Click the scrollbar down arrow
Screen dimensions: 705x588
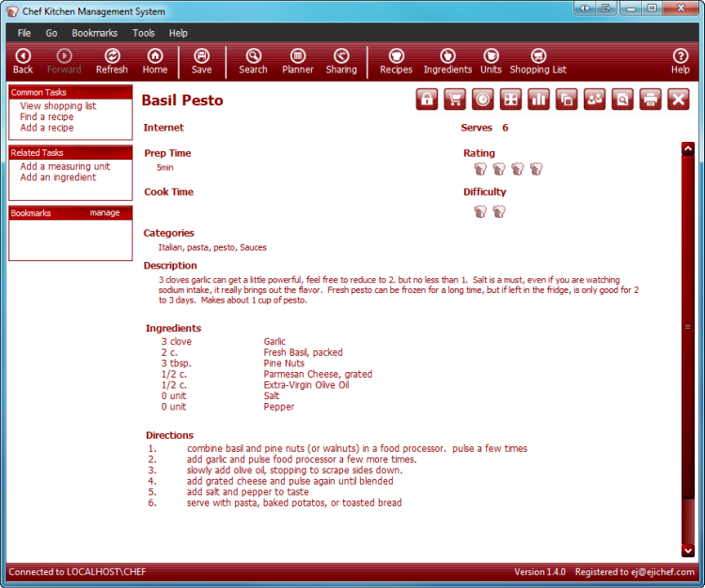pos(687,550)
